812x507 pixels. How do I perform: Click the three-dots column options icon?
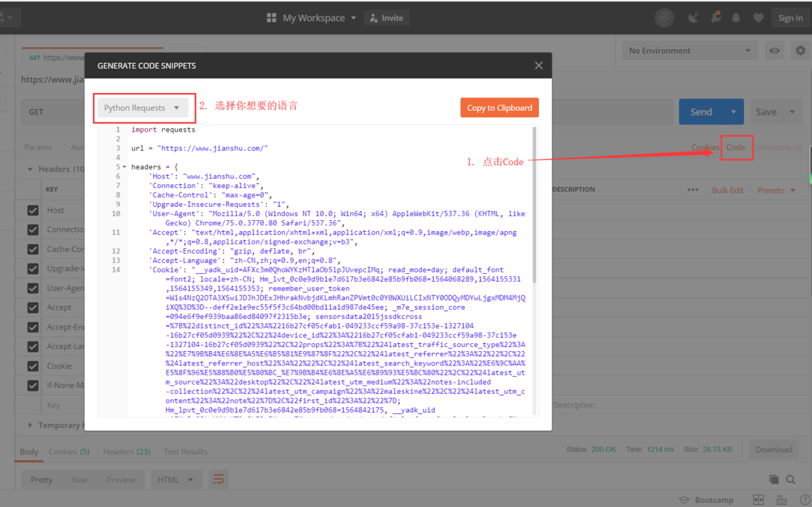pyautogui.click(x=692, y=190)
